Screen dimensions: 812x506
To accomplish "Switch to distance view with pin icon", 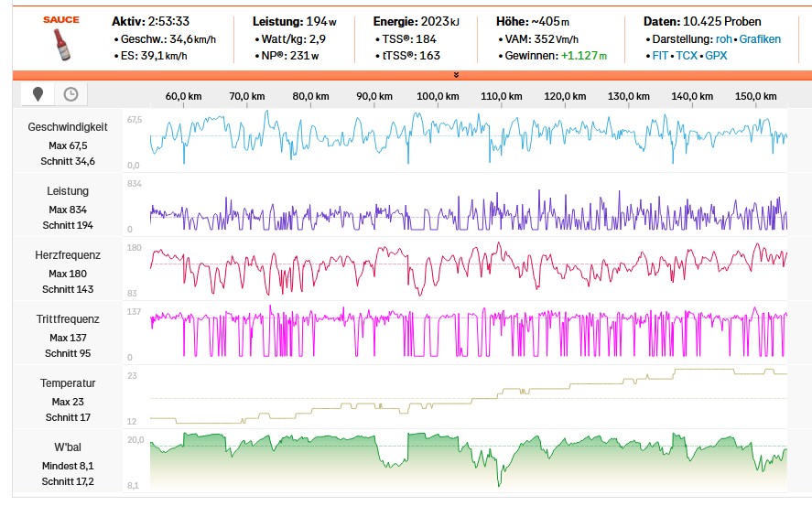I will (x=38, y=94).
